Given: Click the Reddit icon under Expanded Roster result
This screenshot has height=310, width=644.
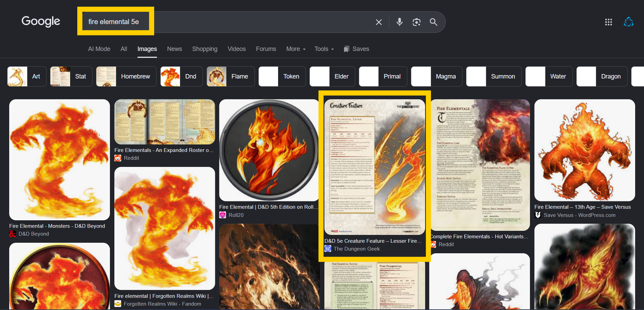Looking at the screenshot, I should pyautogui.click(x=118, y=158).
